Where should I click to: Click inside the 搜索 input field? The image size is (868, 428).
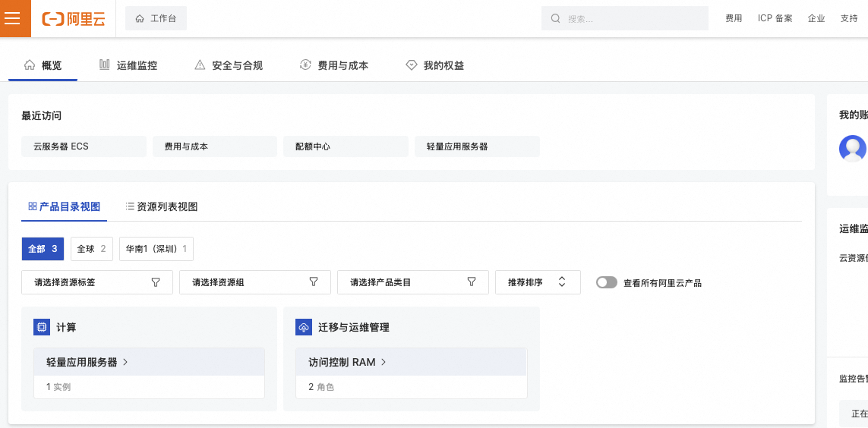(x=625, y=18)
